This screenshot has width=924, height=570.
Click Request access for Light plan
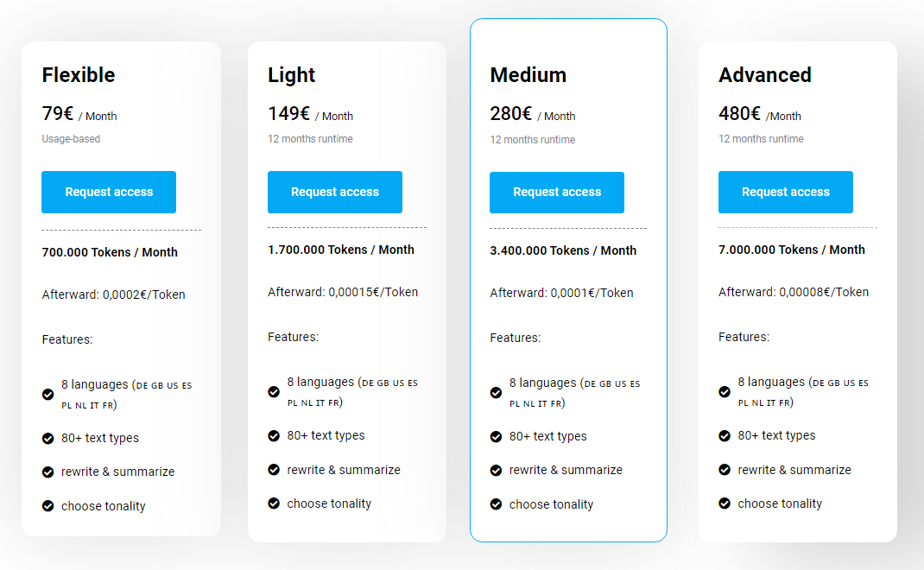(x=335, y=193)
